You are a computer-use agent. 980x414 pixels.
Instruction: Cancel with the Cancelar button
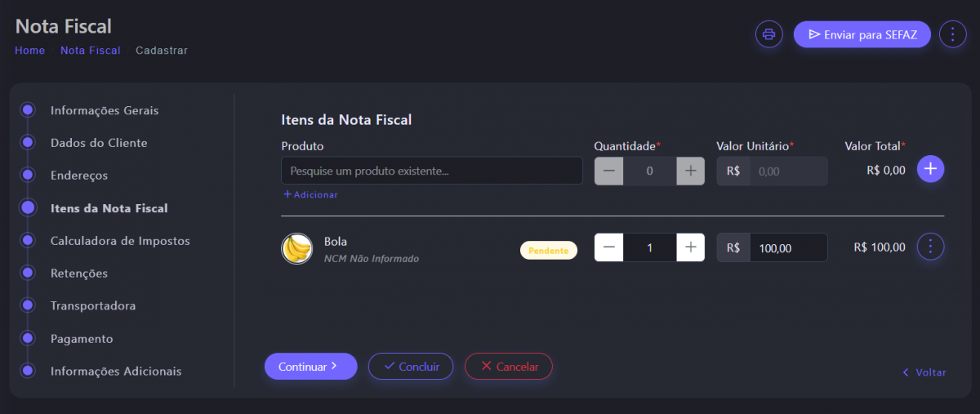pyautogui.click(x=508, y=367)
